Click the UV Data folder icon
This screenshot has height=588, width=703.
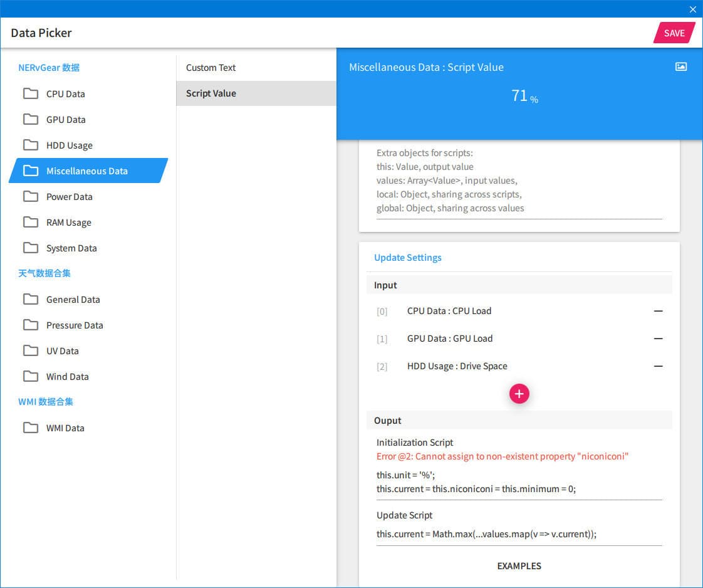31,350
